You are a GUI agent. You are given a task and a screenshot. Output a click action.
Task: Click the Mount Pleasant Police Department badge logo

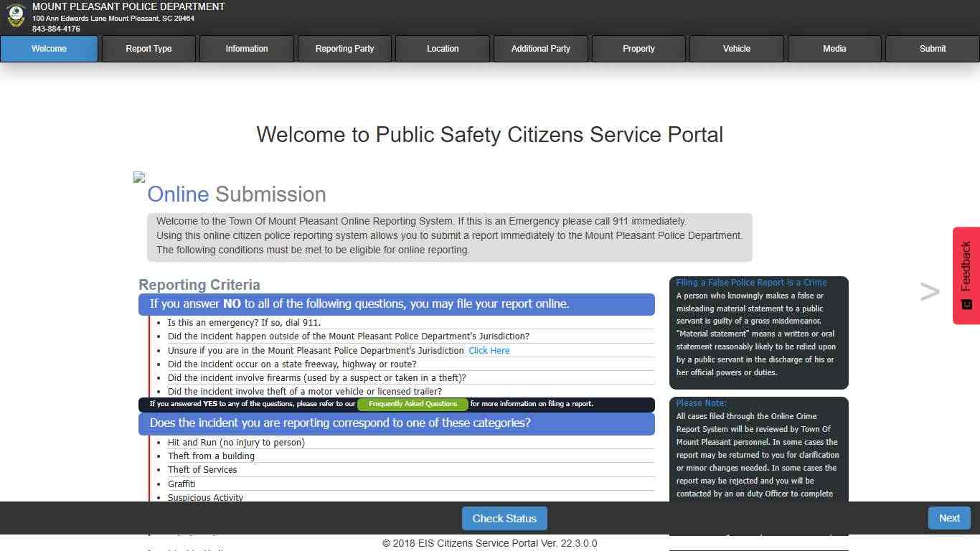click(x=15, y=16)
